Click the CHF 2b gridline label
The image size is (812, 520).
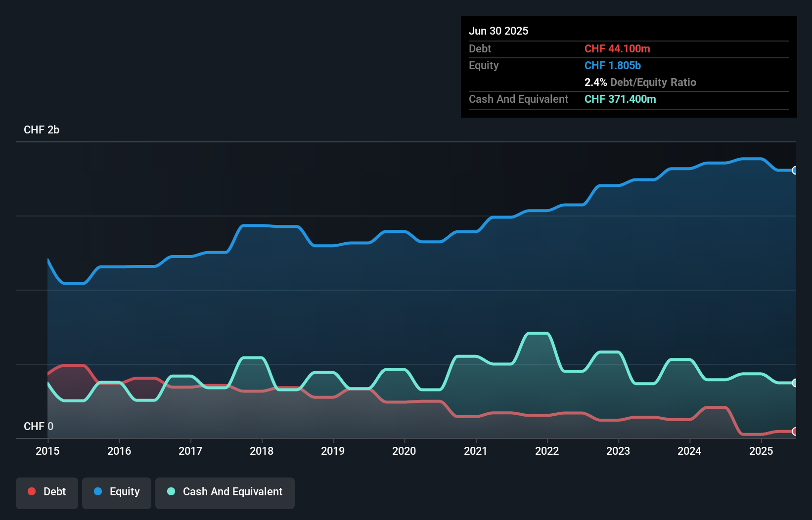42,130
